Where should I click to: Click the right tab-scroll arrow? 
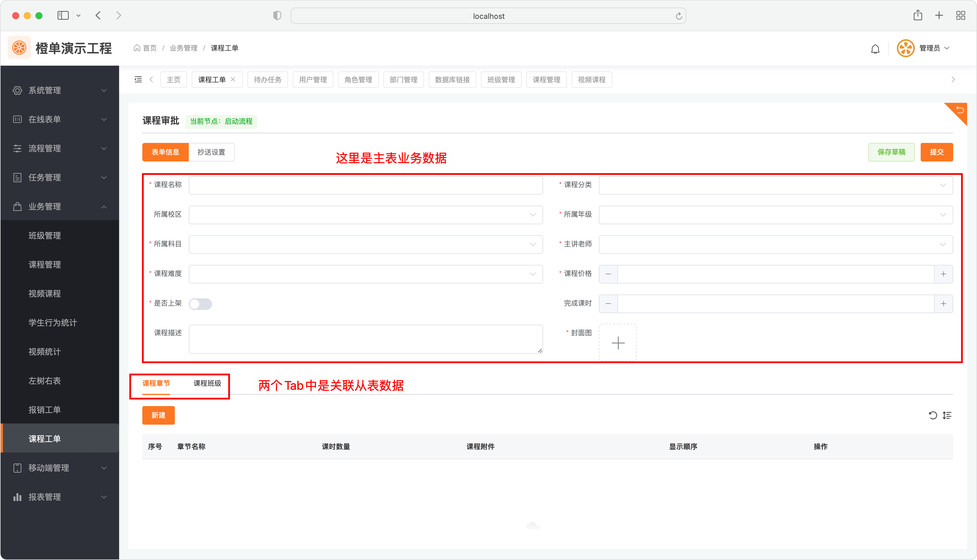(953, 80)
